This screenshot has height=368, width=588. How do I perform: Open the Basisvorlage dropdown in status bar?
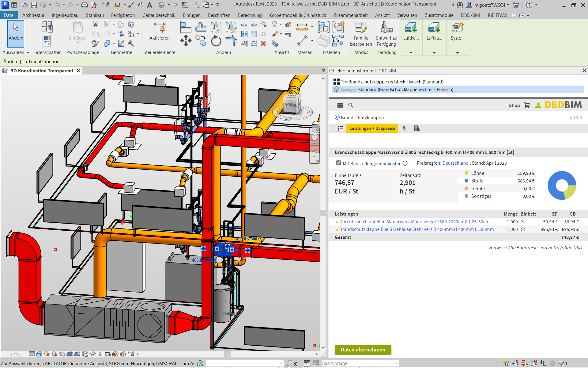397,363
